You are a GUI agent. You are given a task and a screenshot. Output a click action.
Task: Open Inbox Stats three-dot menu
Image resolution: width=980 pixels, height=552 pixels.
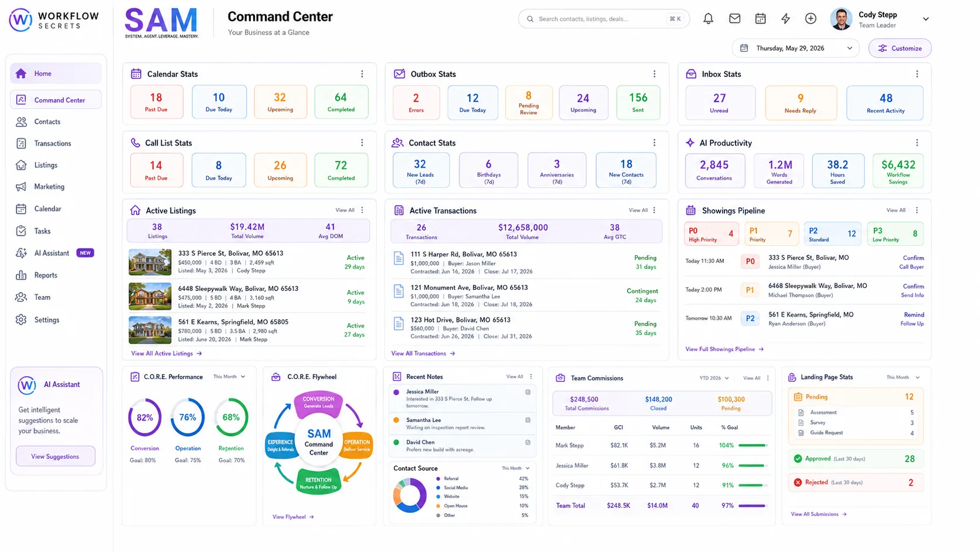tap(917, 74)
